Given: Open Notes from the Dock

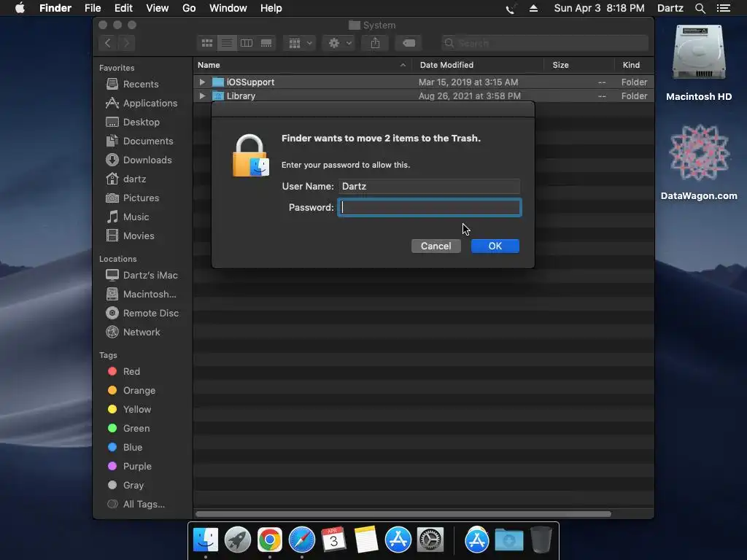Looking at the screenshot, I should [x=366, y=540].
